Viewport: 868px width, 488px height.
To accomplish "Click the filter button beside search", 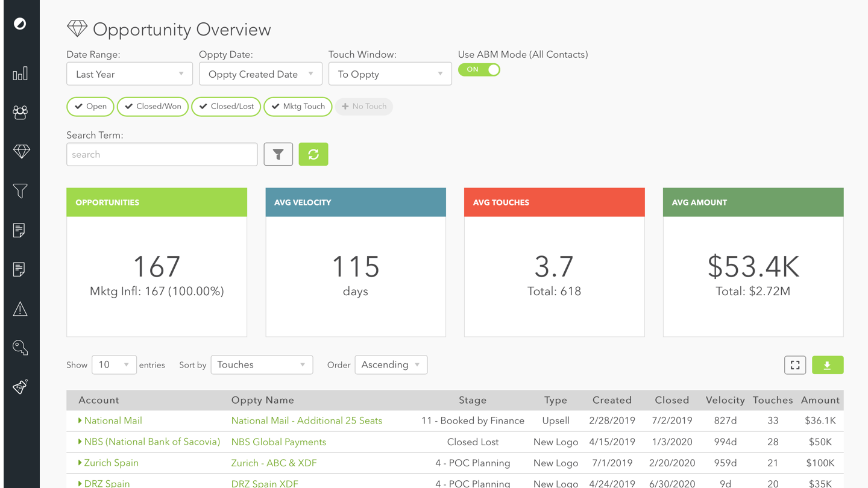I will [x=278, y=154].
